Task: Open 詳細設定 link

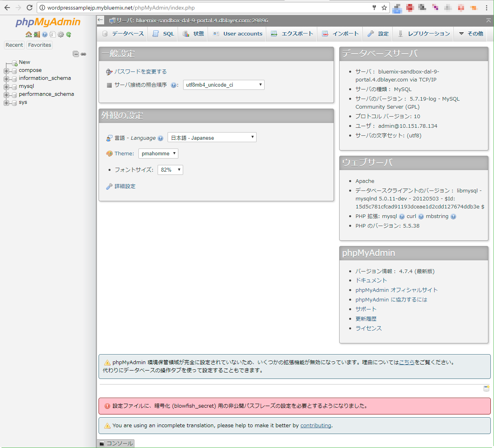Action: pos(125,186)
